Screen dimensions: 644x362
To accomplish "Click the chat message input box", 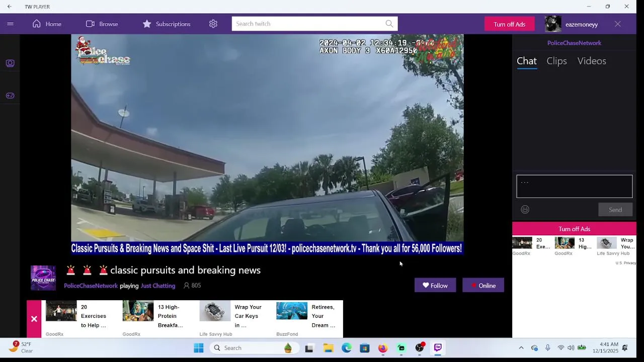I will [574, 187].
